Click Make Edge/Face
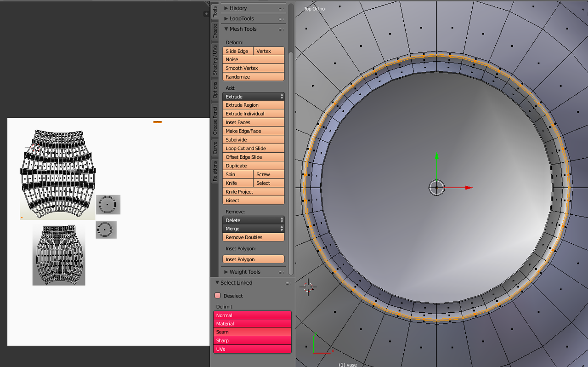Screen dimensions: 588x367 (x=254, y=131)
